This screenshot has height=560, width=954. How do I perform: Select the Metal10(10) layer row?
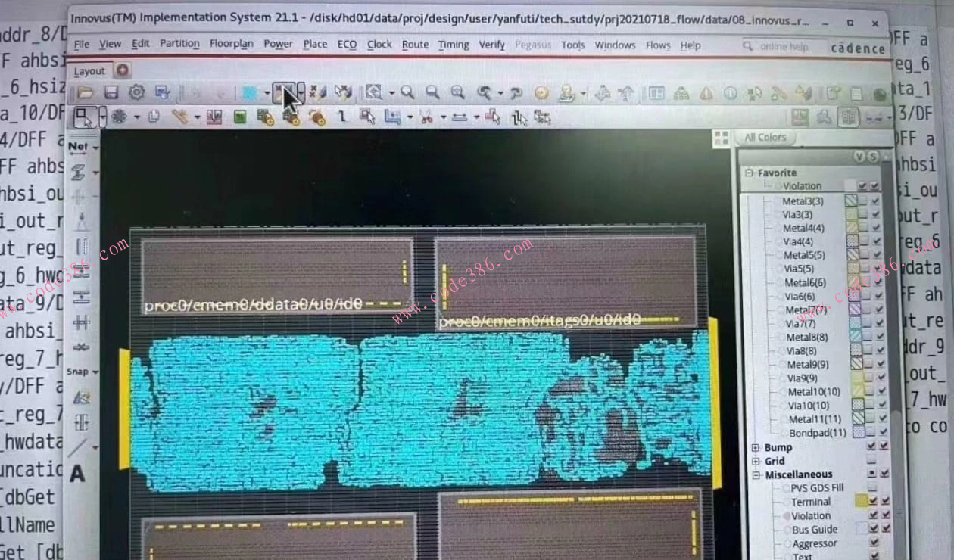[x=814, y=392]
